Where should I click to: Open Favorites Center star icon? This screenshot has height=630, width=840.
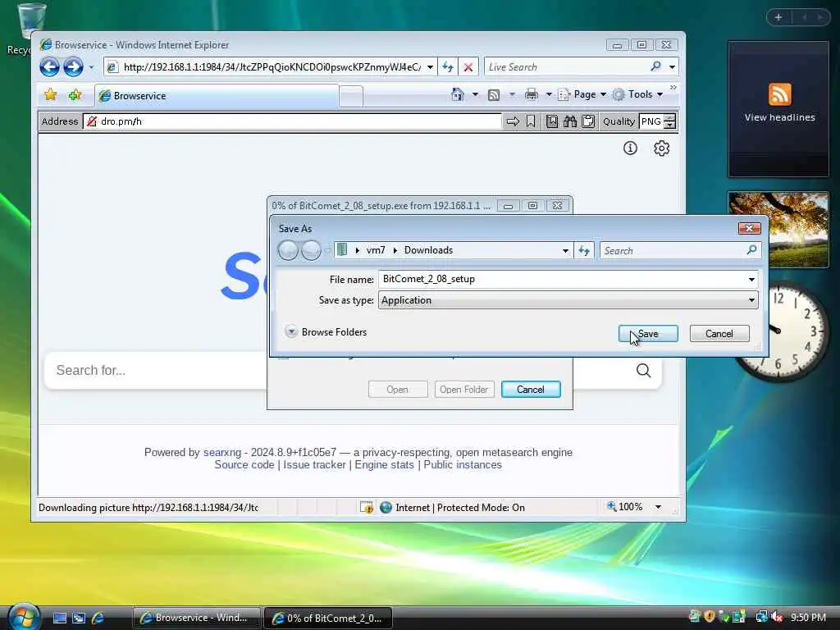50,95
